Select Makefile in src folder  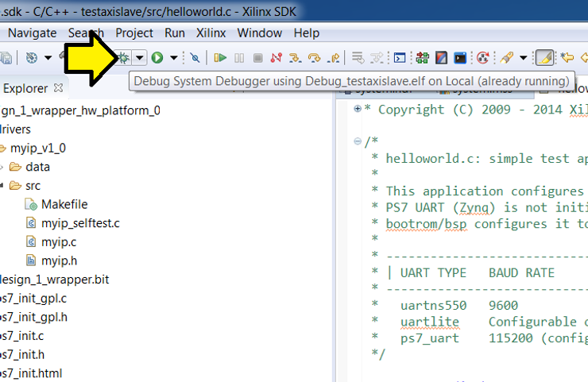point(64,204)
